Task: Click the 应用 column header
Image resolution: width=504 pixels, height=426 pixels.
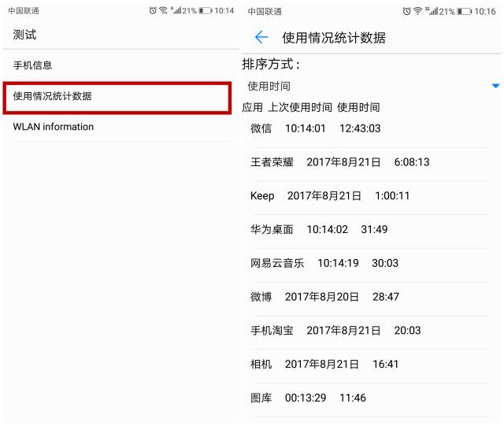Action: point(252,107)
